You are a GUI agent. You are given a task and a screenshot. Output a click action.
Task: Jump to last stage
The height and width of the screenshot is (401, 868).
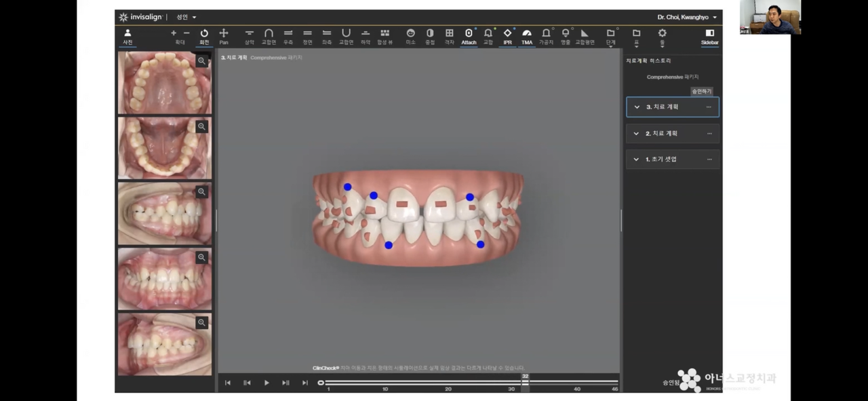coord(304,383)
